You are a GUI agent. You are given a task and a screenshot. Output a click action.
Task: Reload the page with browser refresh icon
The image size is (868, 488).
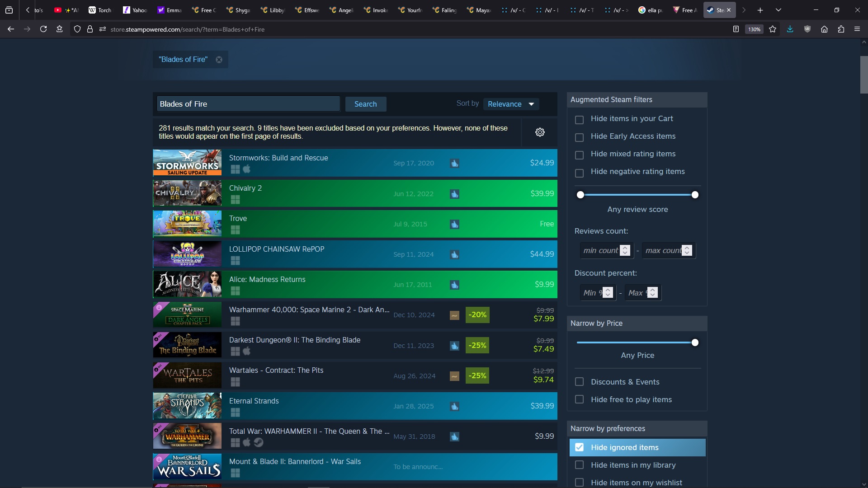pos(43,29)
